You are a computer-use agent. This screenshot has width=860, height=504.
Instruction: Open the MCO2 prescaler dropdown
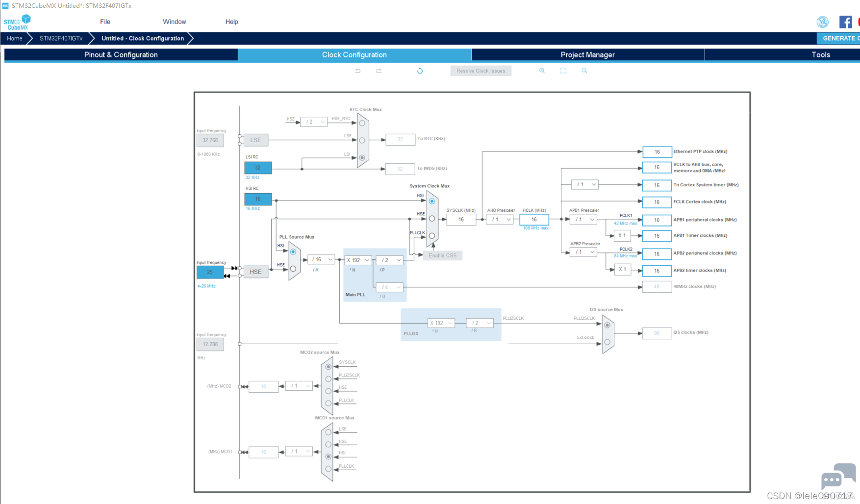pyautogui.click(x=299, y=386)
